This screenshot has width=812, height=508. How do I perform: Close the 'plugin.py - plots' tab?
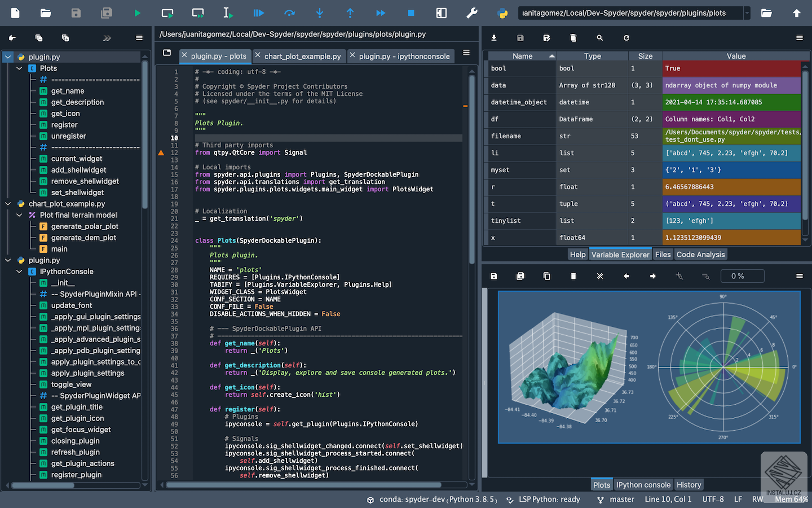click(x=184, y=55)
